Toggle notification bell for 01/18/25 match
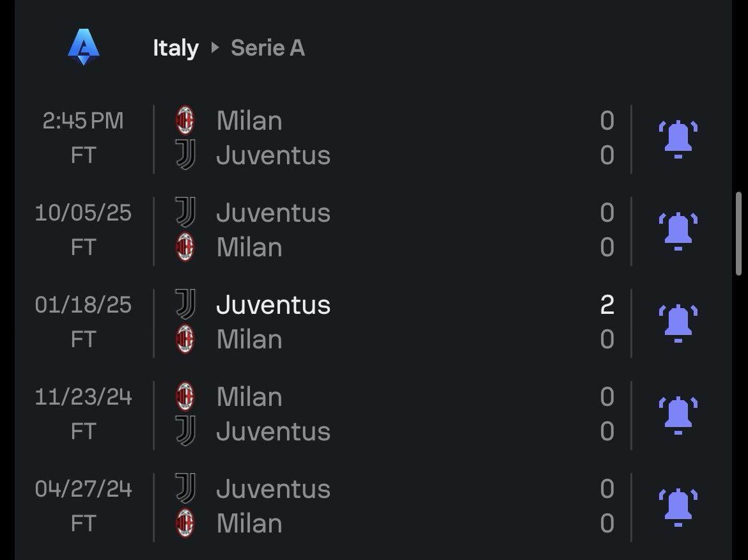 678,323
